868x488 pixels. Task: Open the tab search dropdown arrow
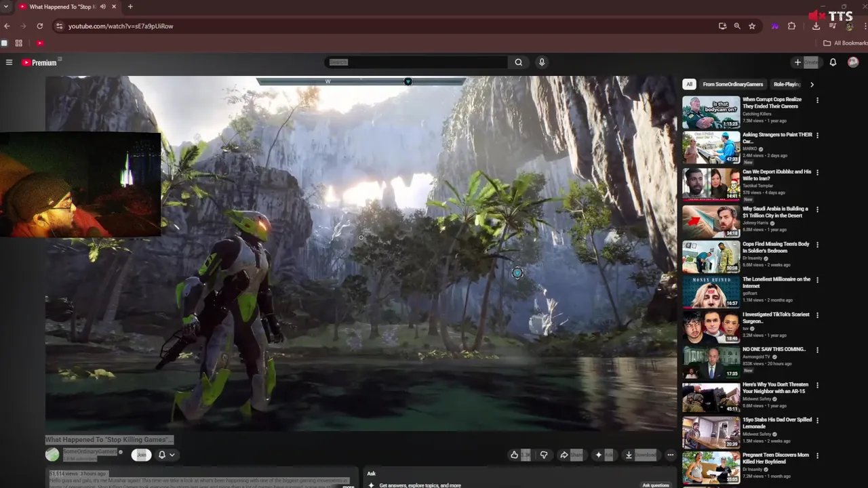(5, 7)
